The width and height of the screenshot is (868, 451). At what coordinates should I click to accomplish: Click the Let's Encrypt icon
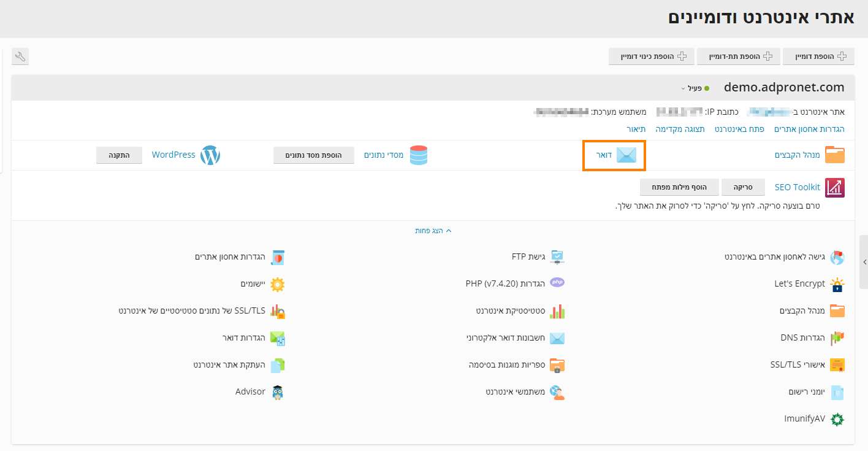pos(837,284)
